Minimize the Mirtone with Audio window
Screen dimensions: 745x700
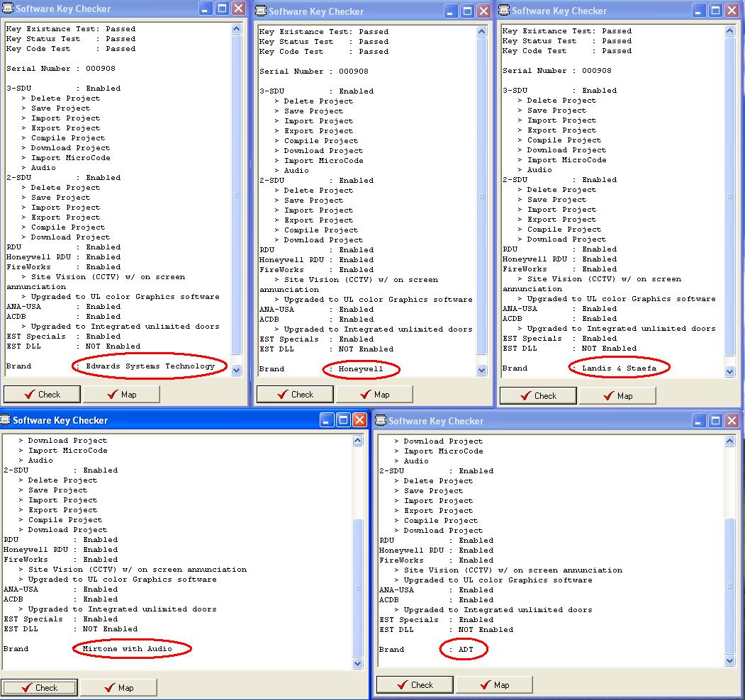click(326, 420)
